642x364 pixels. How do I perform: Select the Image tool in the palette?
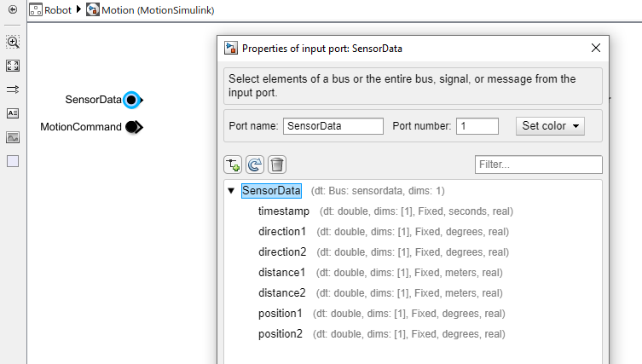coord(13,137)
